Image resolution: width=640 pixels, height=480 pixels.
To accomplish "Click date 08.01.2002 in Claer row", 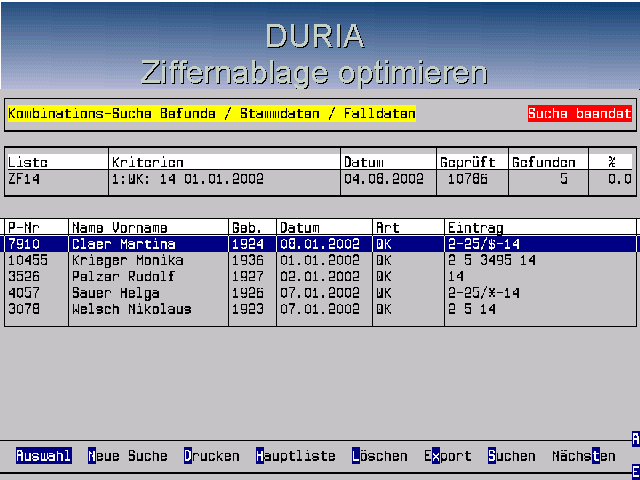I will [320, 244].
